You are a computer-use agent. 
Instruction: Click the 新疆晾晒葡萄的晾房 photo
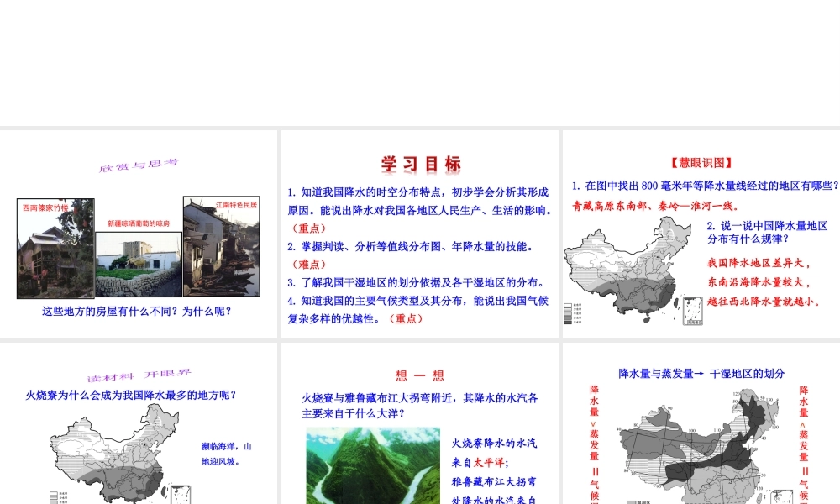coord(139,265)
